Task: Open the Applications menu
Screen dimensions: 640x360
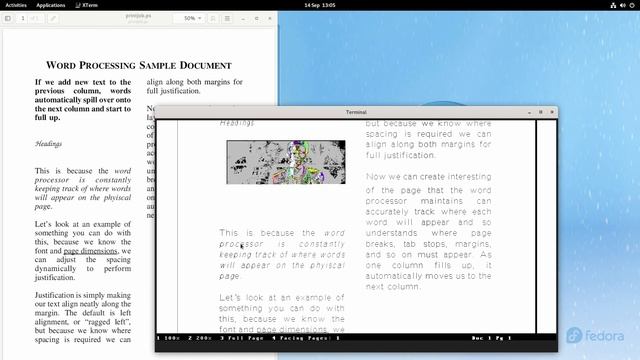Action: tap(51, 5)
